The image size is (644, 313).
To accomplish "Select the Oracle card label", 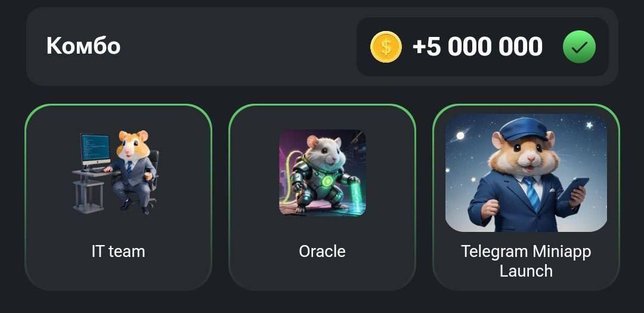I will click(322, 252).
